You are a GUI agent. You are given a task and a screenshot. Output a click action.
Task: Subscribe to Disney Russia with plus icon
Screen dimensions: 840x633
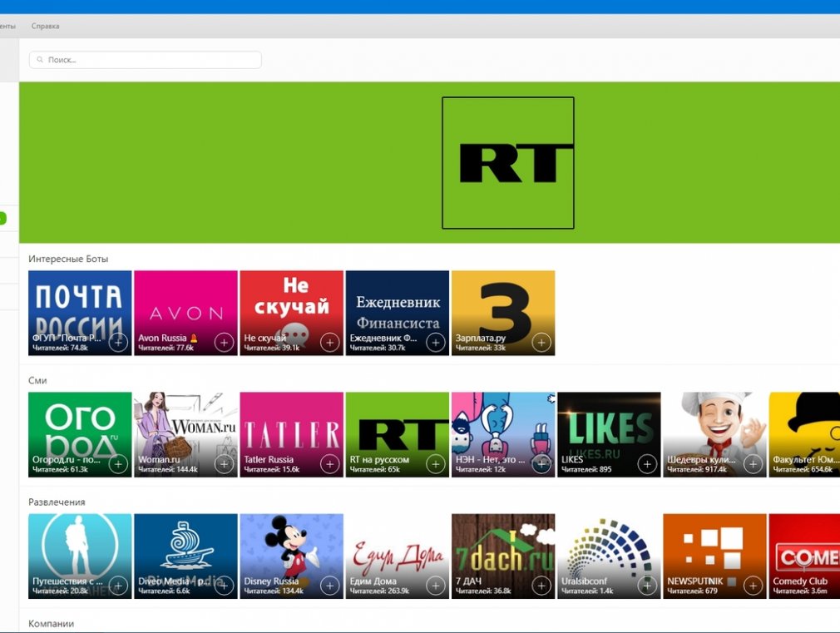click(x=329, y=586)
